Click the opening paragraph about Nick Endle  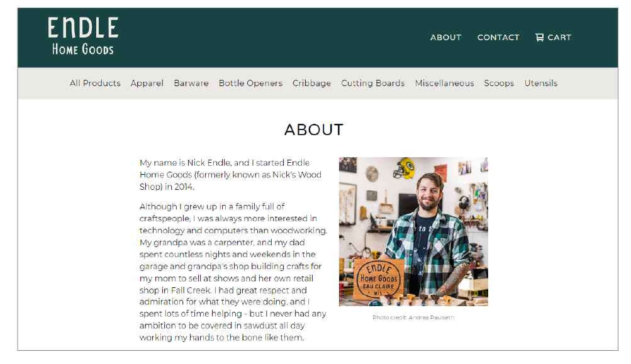click(x=231, y=175)
